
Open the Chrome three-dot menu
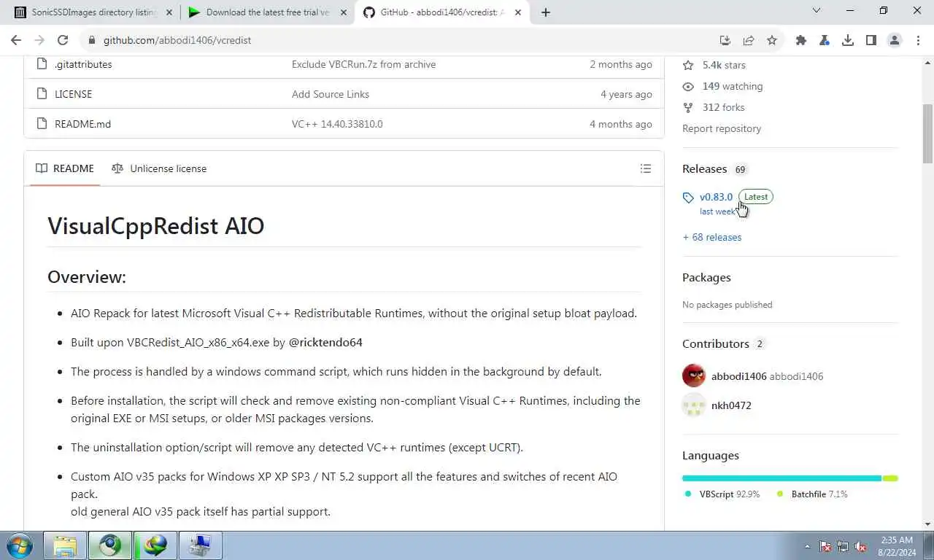pos(918,40)
